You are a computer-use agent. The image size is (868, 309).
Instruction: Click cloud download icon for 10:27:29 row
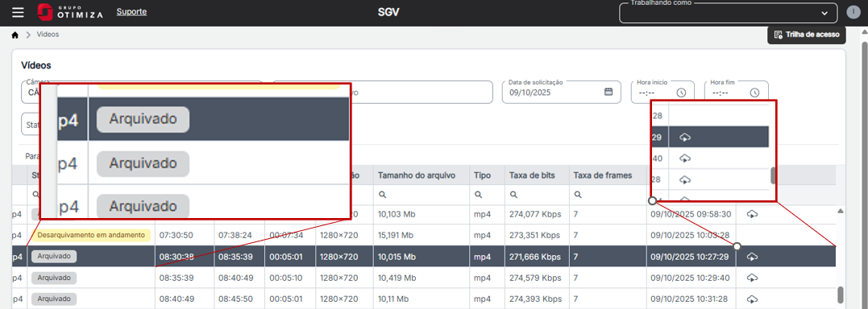[x=752, y=257]
